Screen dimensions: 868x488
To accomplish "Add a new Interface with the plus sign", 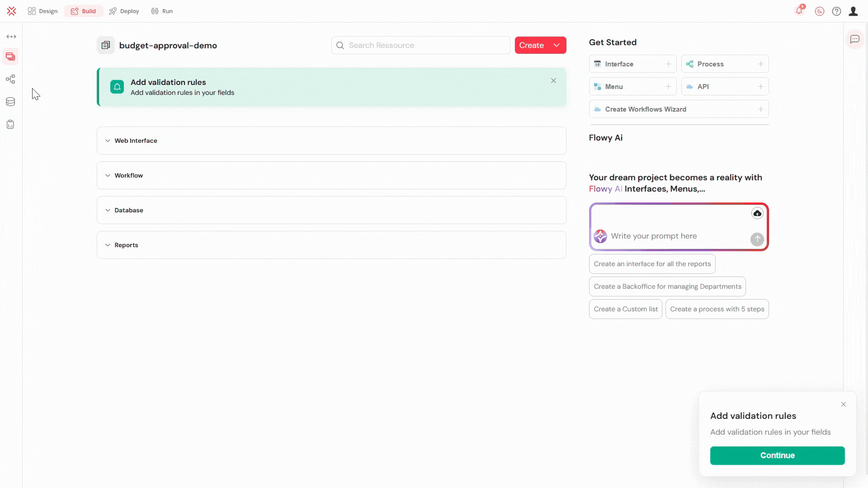I will pyautogui.click(x=669, y=64).
